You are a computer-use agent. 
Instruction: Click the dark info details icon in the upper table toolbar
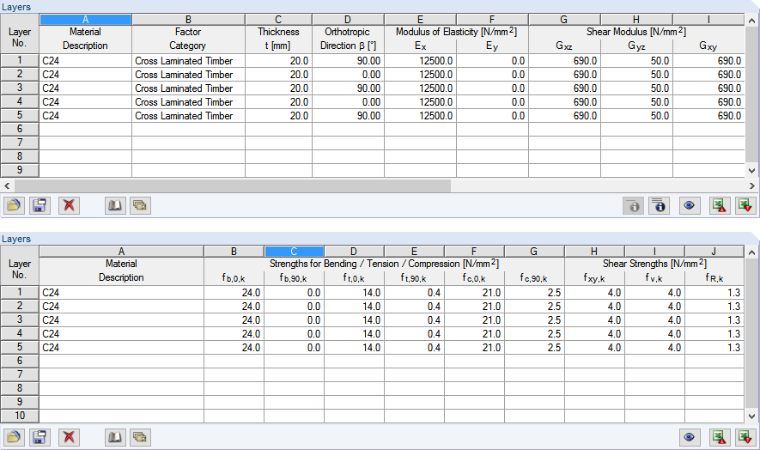click(659, 206)
